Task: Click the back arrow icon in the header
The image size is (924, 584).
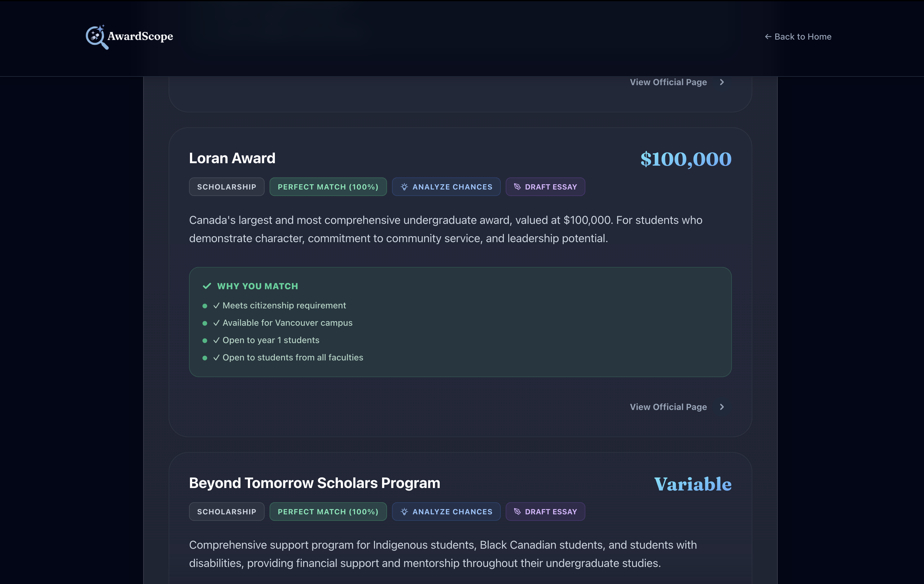Action: pyautogui.click(x=768, y=37)
